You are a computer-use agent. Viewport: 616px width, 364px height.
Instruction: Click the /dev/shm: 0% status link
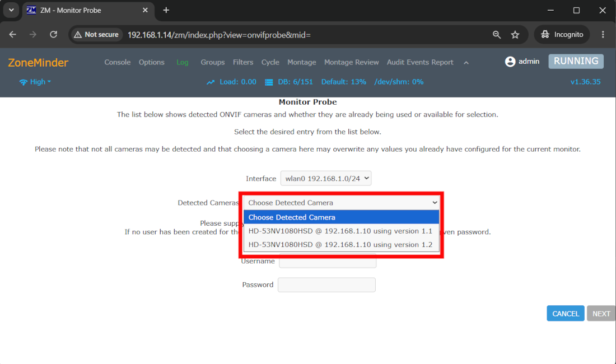coord(399,82)
